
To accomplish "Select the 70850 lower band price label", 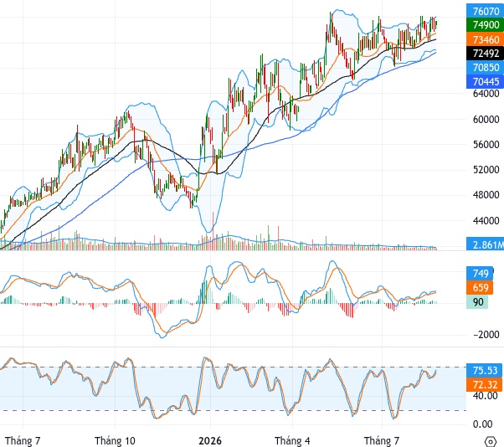I will coord(485,67).
